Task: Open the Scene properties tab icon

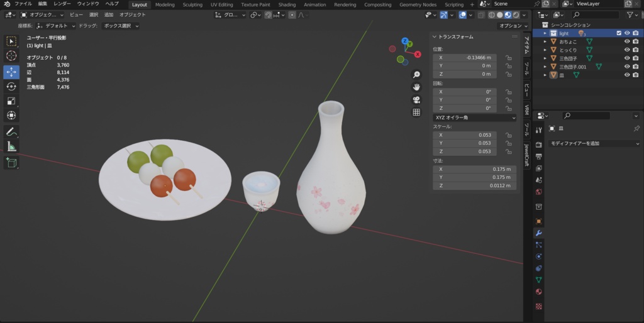Action: click(538, 180)
